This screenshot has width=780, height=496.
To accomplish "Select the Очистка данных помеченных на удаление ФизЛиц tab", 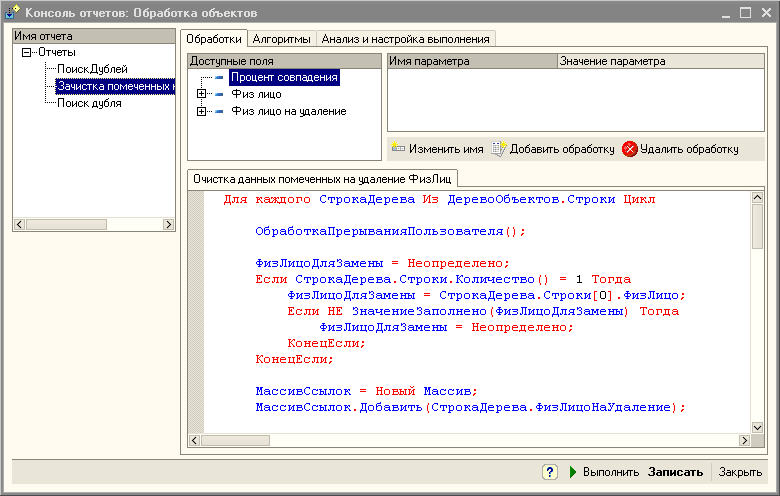I will tap(322, 179).
